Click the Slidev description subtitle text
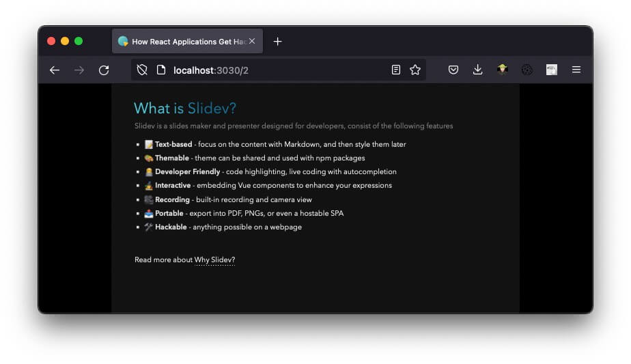Image resolution: width=631 pixels, height=364 pixels. [294, 126]
